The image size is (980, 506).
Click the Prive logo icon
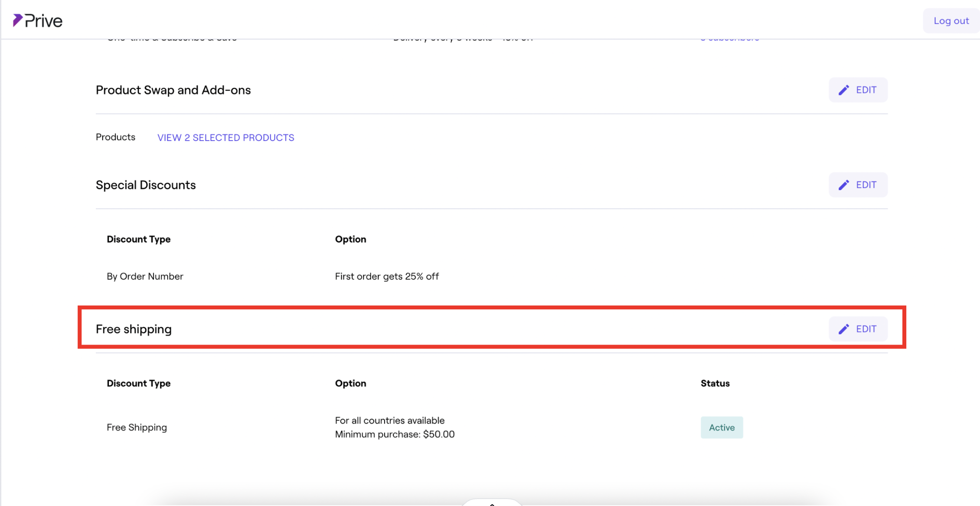point(17,20)
